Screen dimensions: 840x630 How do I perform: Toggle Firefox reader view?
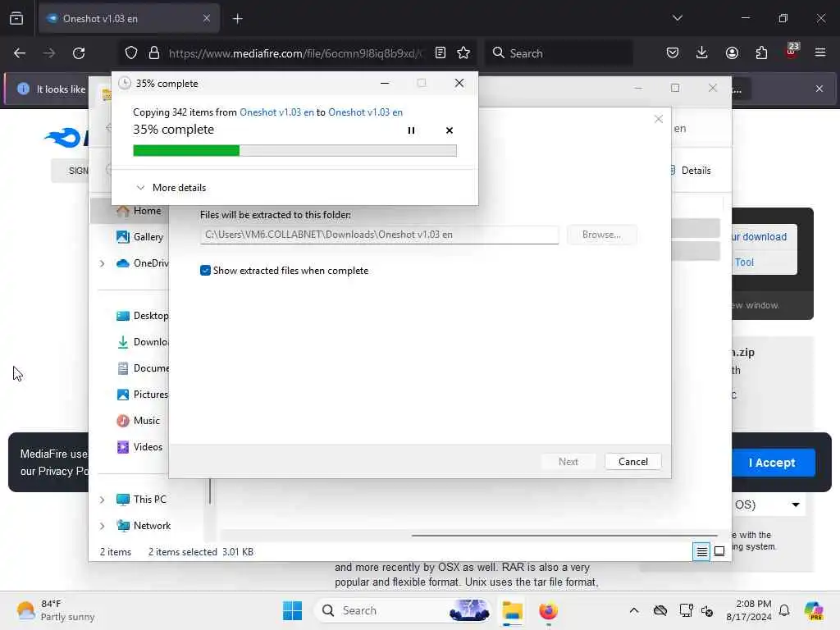[440, 53]
